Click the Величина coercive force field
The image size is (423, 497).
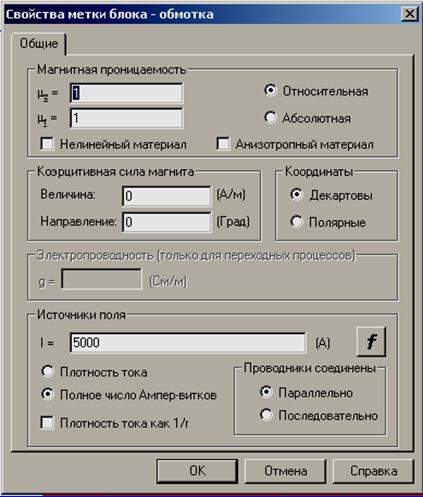click(167, 196)
